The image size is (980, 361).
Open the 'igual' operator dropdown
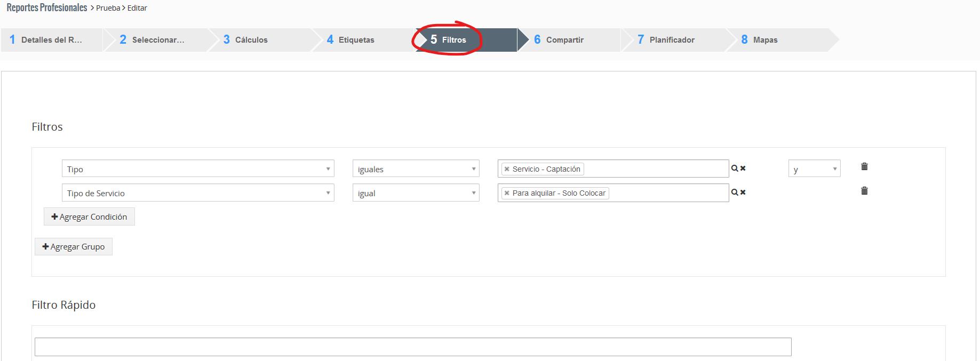(x=416, y=193)
